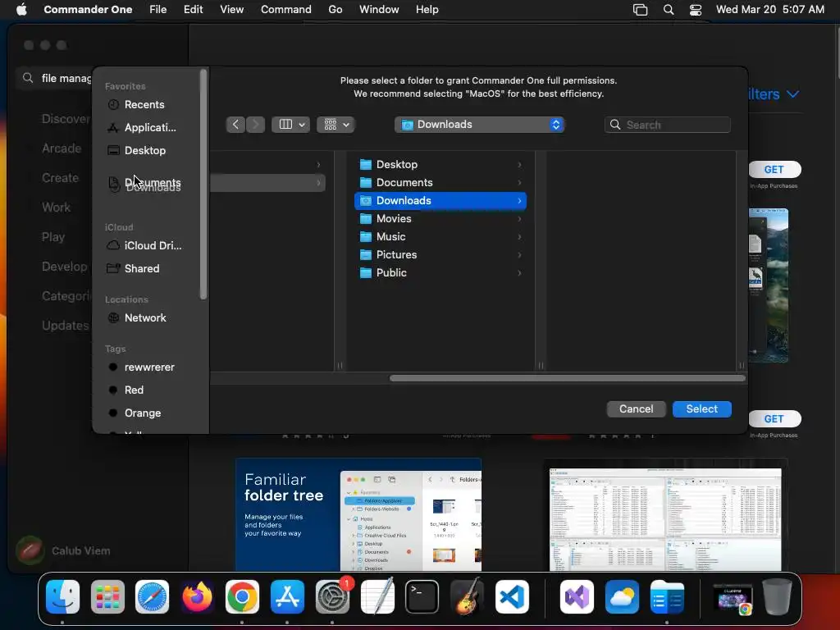Select the Documents folder in the file list

pos(441,183)
